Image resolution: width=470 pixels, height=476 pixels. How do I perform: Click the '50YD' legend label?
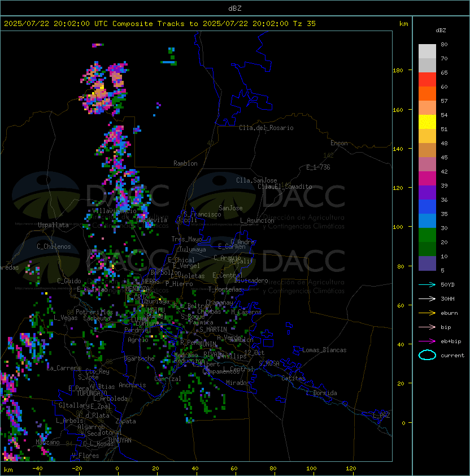click(447, 285)
